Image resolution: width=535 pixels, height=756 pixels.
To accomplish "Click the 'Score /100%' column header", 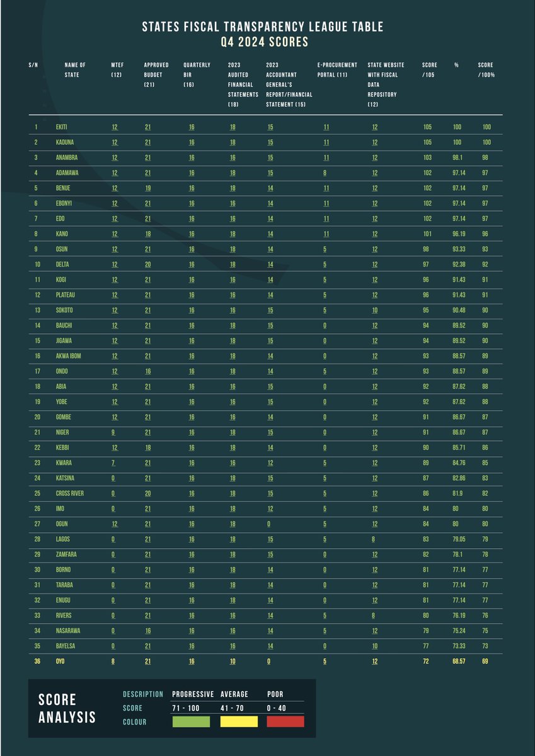I will pyautogui.click(x=486, y=70).
